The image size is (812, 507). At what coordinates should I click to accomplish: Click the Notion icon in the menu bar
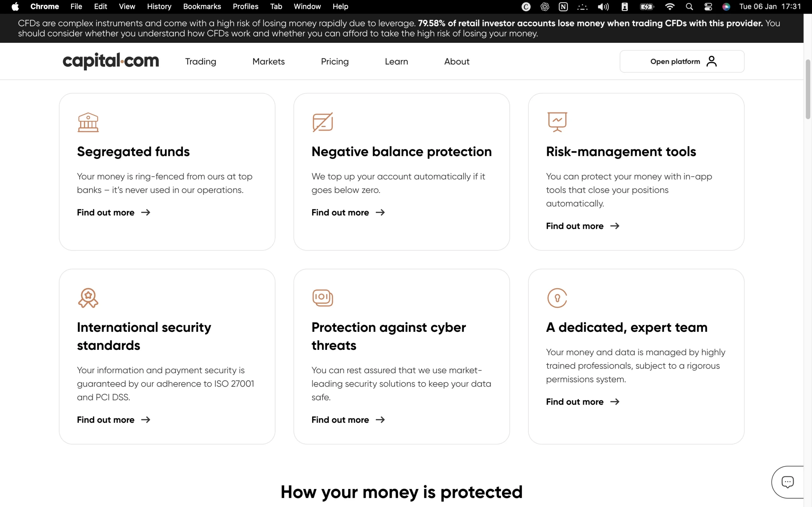pyautogui.click(x=563, y=6)
